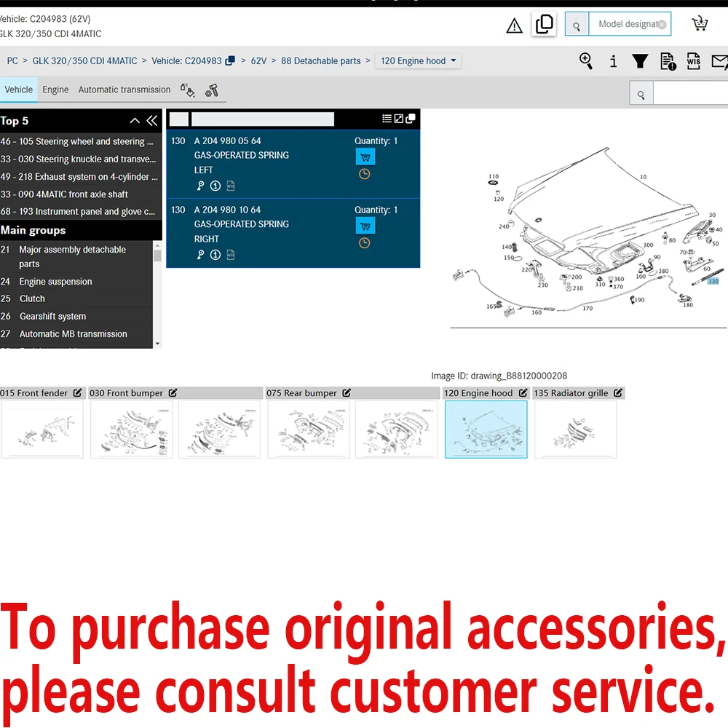Open the shopping cart in header

699,23
